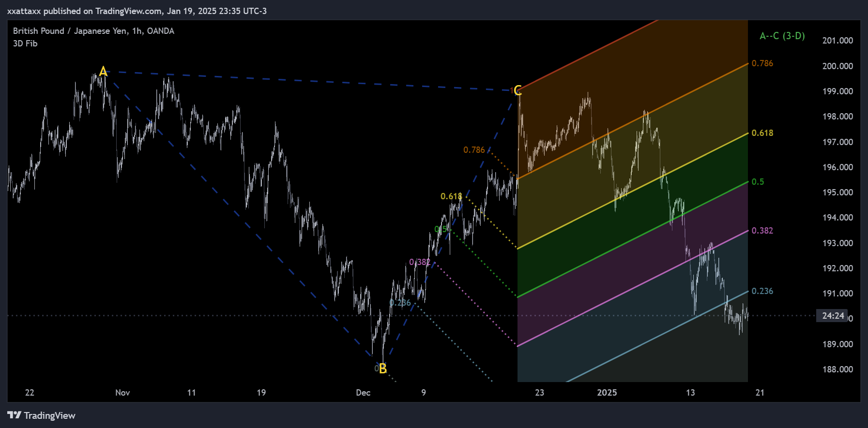Click '23' on the time axis

540,393
